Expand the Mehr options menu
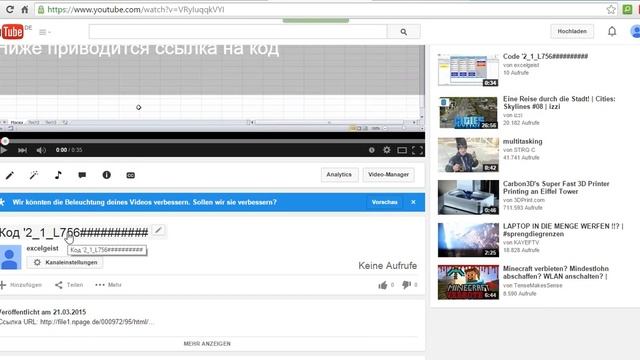 (x=108, y=285)
